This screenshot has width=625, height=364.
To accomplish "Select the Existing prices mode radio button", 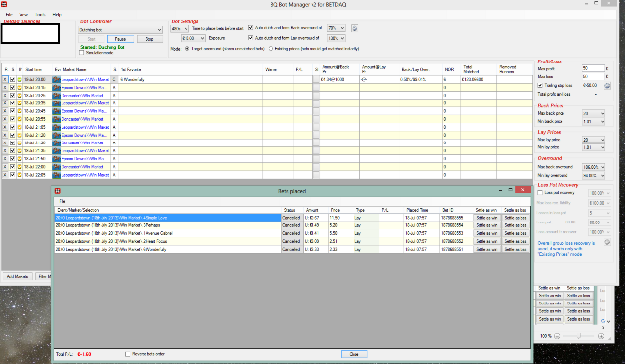I will click(x=271, y=49).
